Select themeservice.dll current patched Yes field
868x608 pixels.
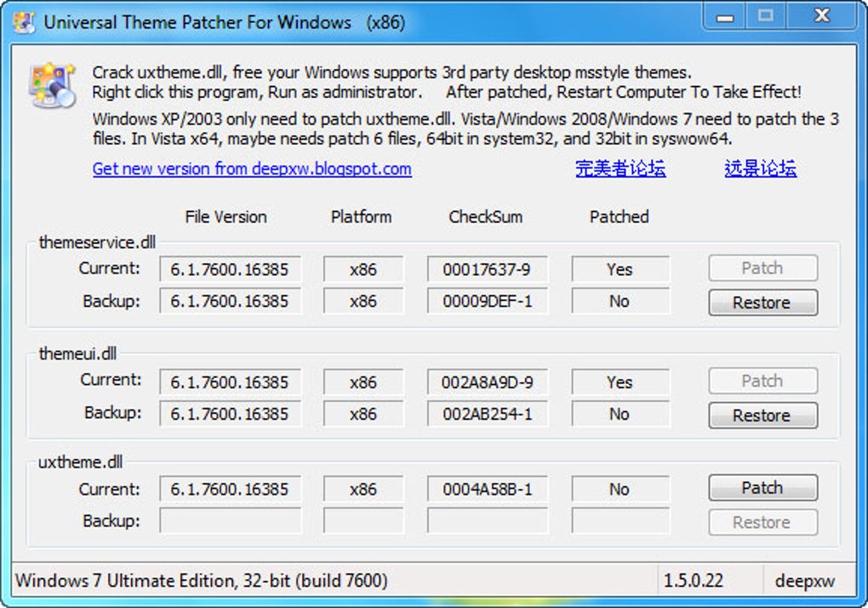coord(620,269)
